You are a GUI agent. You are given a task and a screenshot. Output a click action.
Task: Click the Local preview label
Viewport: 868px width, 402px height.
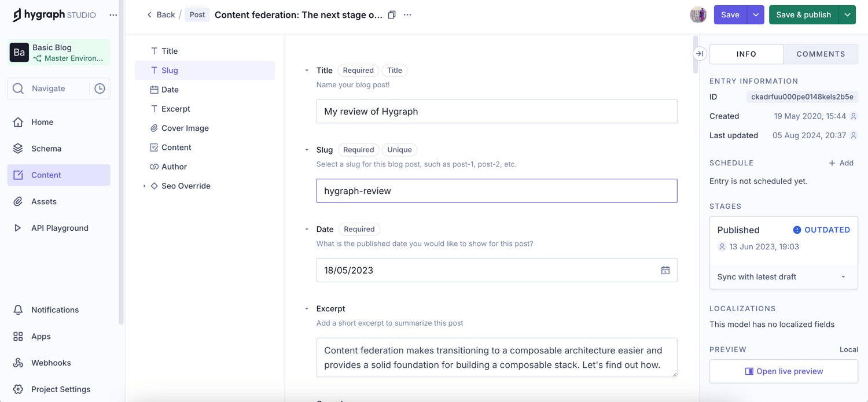click(849, 350)
